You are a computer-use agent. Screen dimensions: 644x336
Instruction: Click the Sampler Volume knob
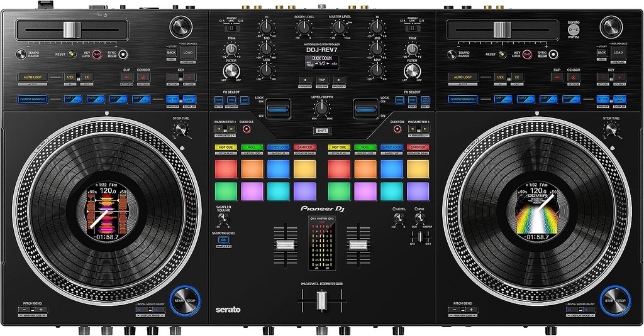click(x=223, y=219)
